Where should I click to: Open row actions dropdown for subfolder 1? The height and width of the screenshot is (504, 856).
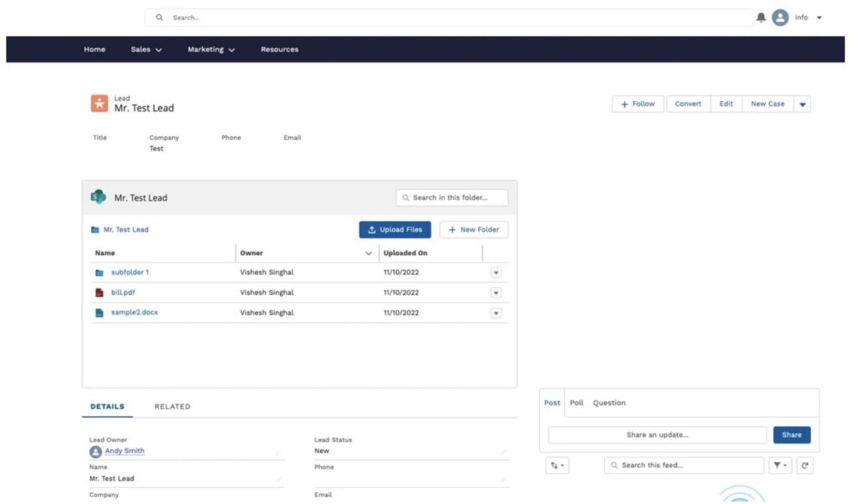496,272
